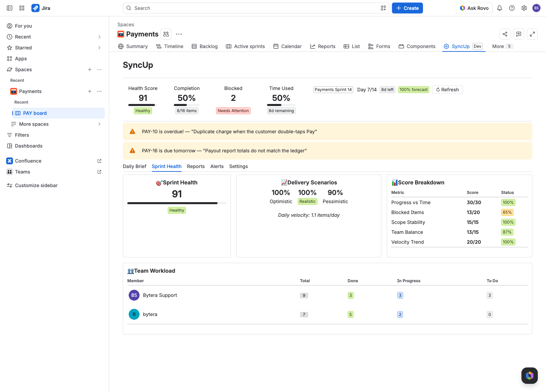
Task: Open the app switcher grid icon
Action: (x=22, y=8)
